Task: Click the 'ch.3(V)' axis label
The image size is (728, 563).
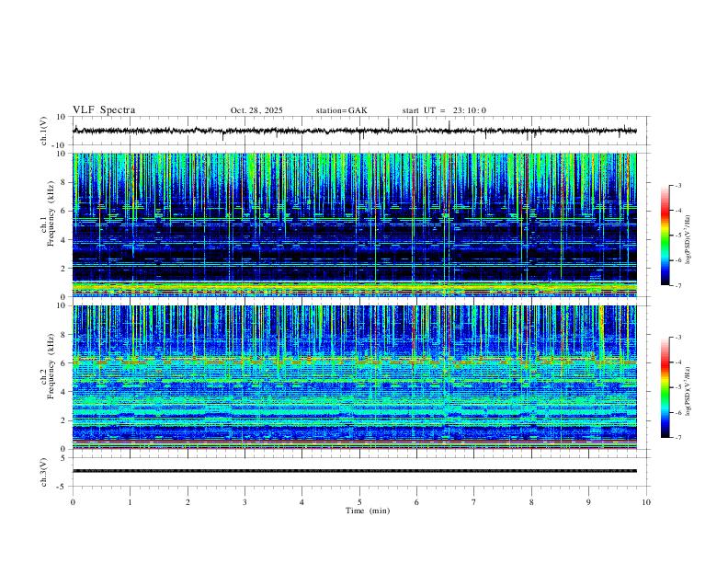Action: (44, 472)
